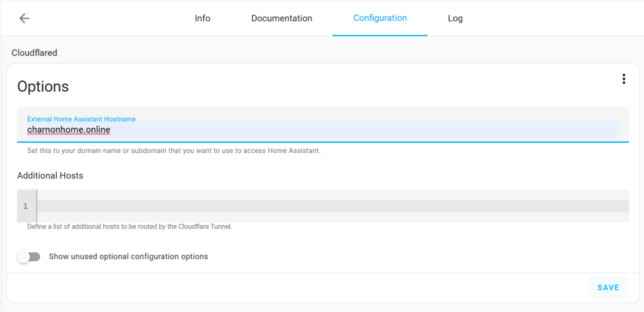Focus the External Home Assistant Hostname field
This screenshot has height=312, width=644.
pos(323,125)
